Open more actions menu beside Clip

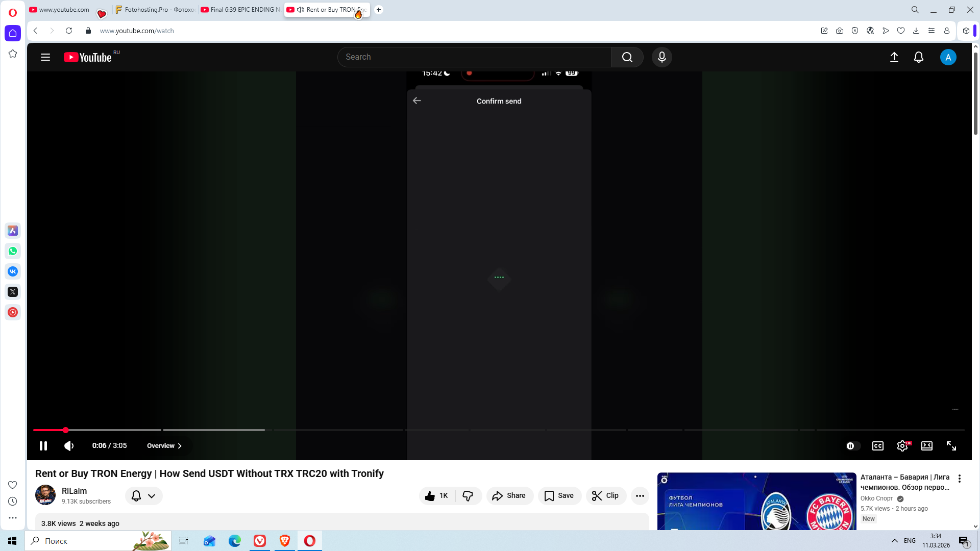pyautogui.click(x=640, y=496)
